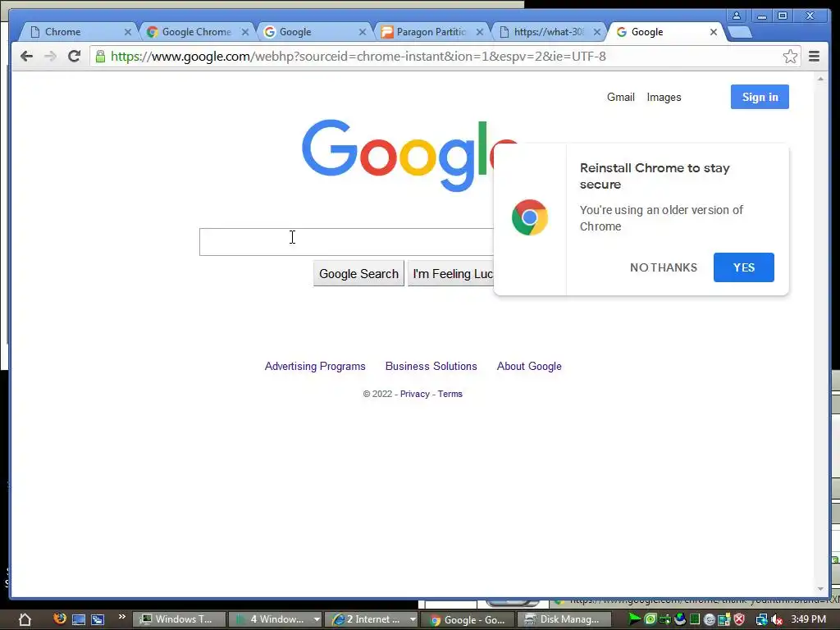Click the red security shield tray icon

click(x=739, y=619)
